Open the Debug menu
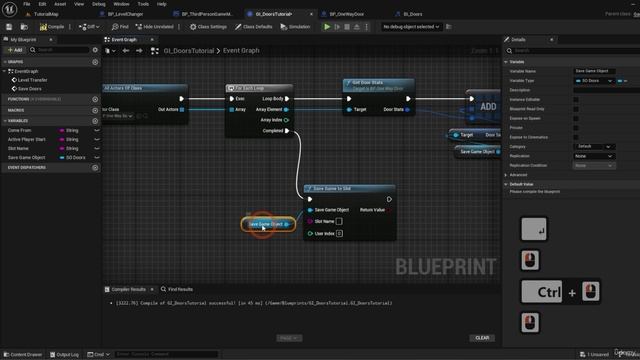This screenshot has width=640, height=360. [98, 4]
